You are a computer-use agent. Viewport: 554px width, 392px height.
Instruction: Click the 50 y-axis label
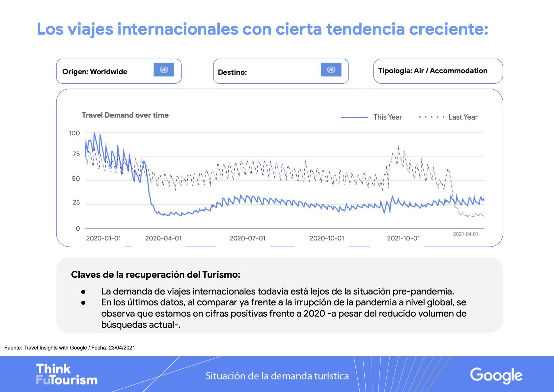(76, 179)
